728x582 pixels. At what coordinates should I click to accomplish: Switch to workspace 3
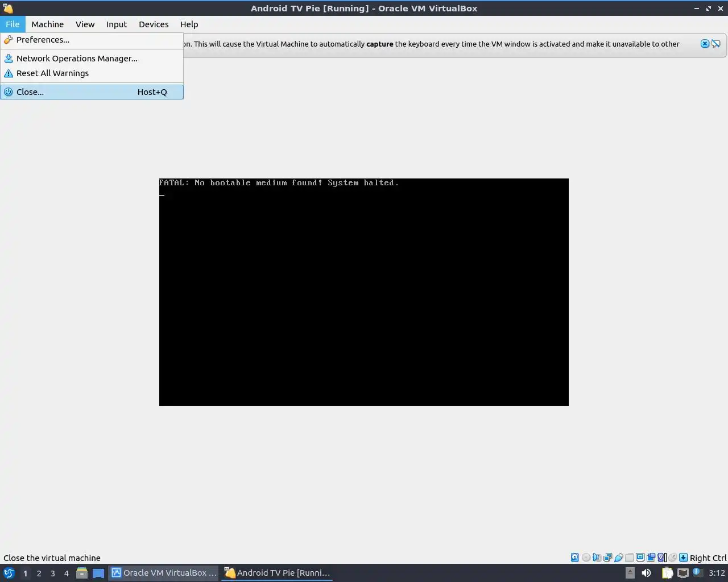point(52,573)
